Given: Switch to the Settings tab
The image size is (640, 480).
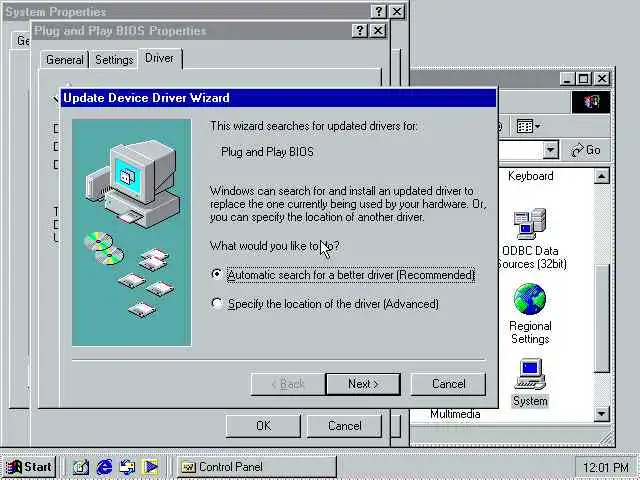Looking at the screenshot, I should (114, 60).
